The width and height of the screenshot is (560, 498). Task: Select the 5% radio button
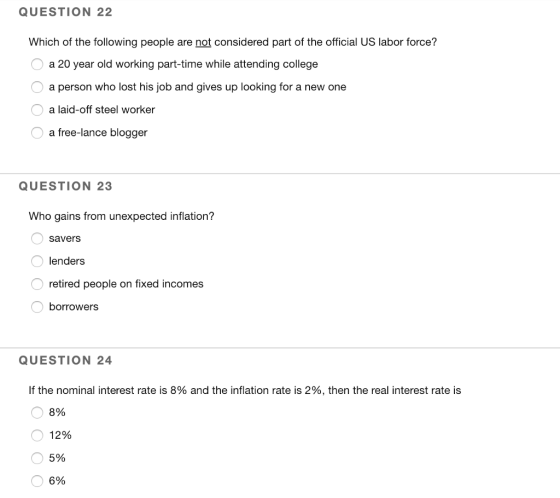tap(37, 458)
